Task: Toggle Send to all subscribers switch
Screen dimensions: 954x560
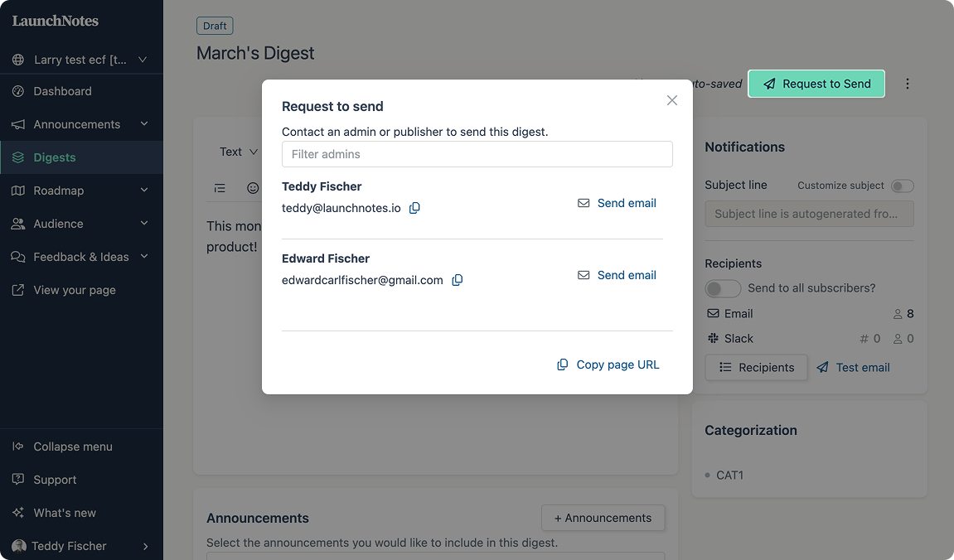Action: click(x=723, y=288)
